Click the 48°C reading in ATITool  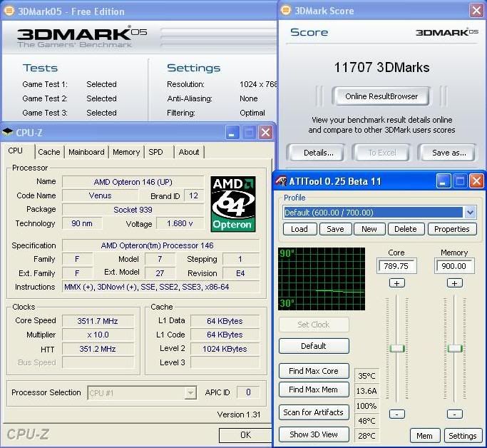pos(366,421)
